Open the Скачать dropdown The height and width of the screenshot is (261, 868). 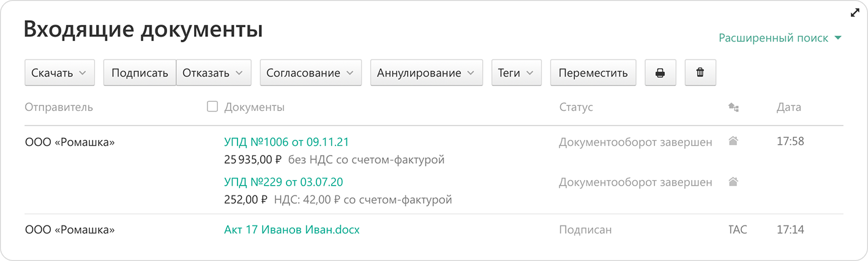[x=59, y=73]
